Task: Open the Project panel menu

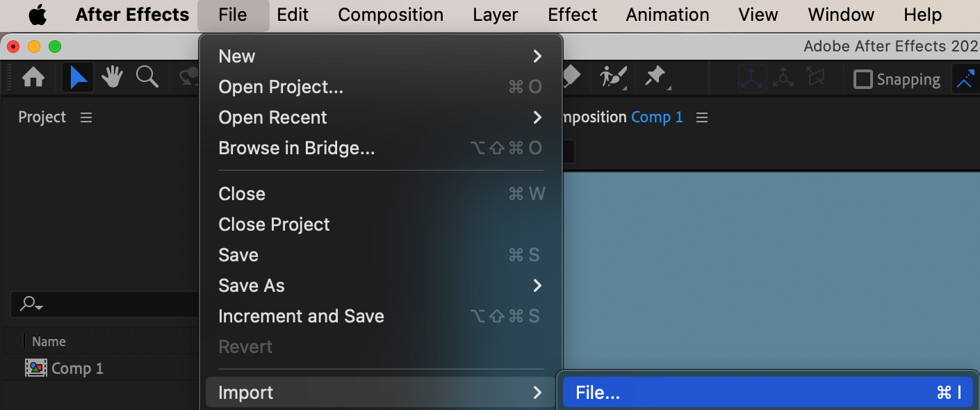Action: [86, 117]
